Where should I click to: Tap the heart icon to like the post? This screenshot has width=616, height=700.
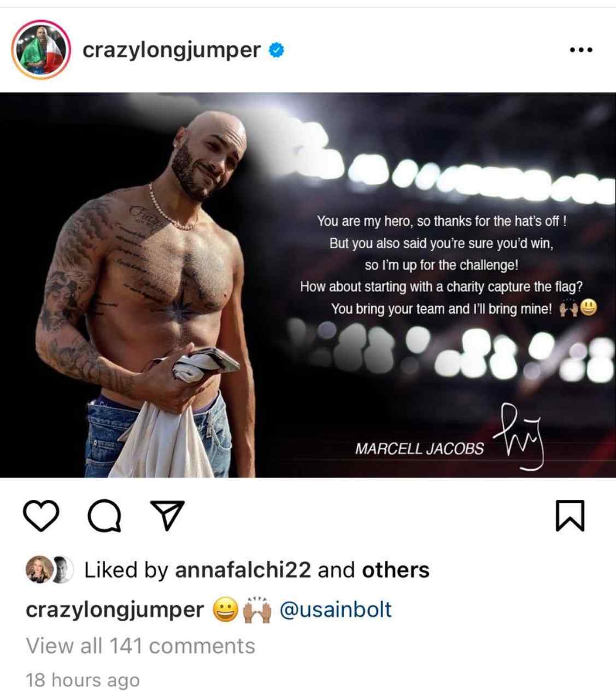tap(42, 515)
